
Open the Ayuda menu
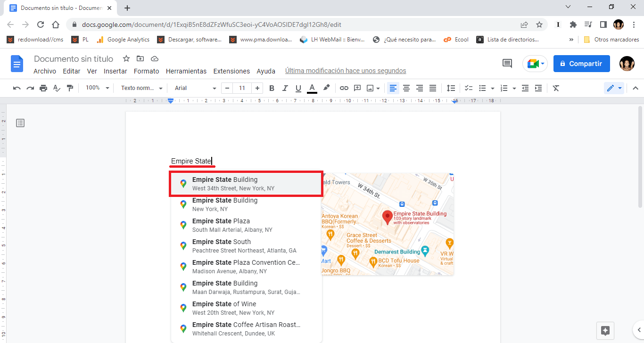click(x=266, y=71)
